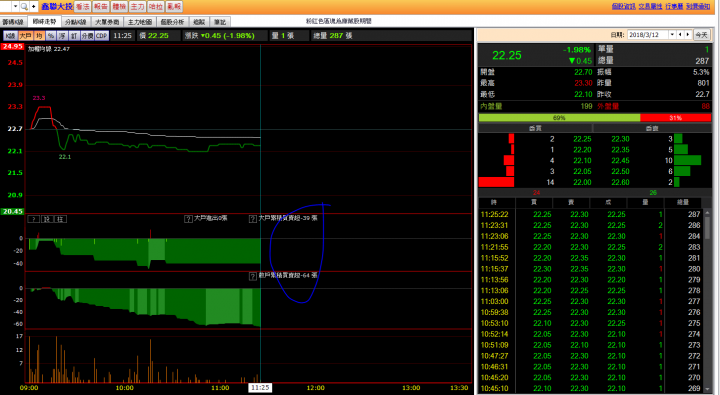Click the 今天 today button
This screenshot has width=720, height=395.
pos(702,35)
